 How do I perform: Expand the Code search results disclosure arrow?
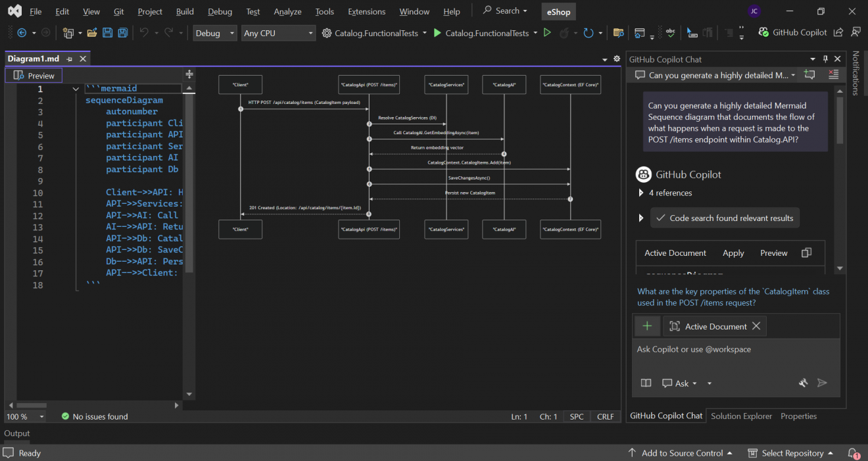tap(641, 218)
